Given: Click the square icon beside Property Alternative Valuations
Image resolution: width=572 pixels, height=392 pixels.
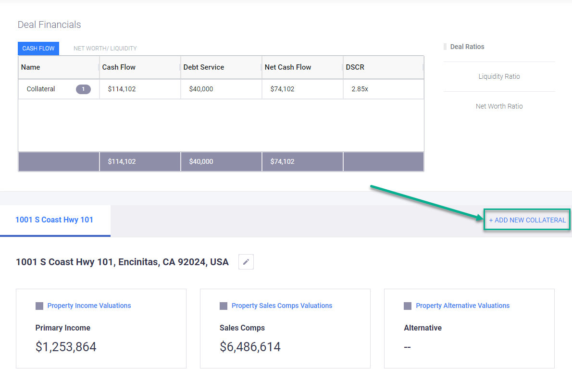Looking at the screenshot, I should [x=408, y=306].
